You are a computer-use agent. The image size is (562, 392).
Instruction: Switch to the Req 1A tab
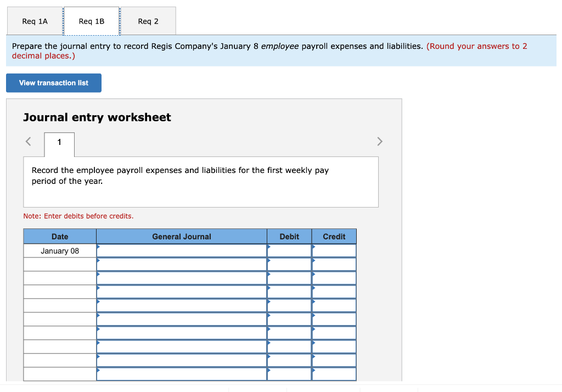(34, 20)
